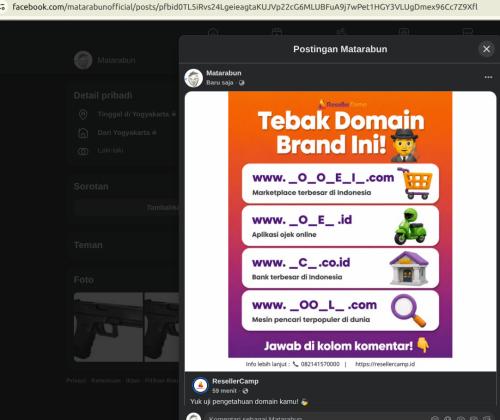
Task: Click the Matarabun profile name behind the dialog
Action: pos(116,60)
